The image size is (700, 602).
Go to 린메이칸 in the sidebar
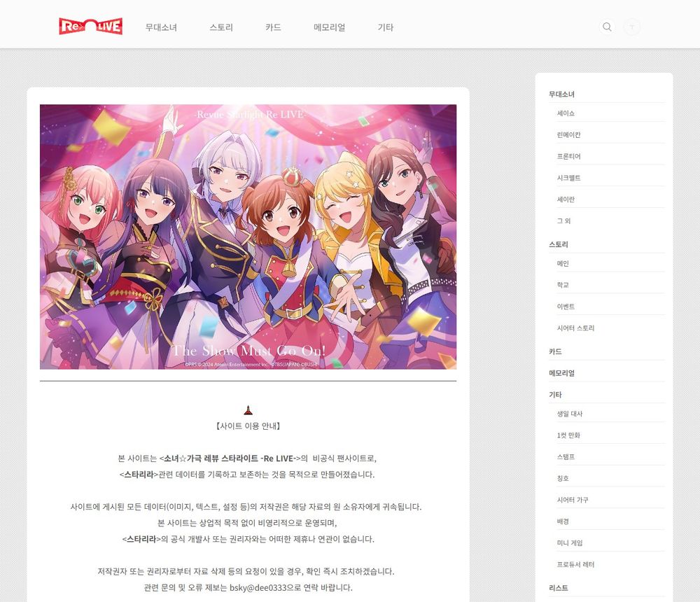click(568, 135)
